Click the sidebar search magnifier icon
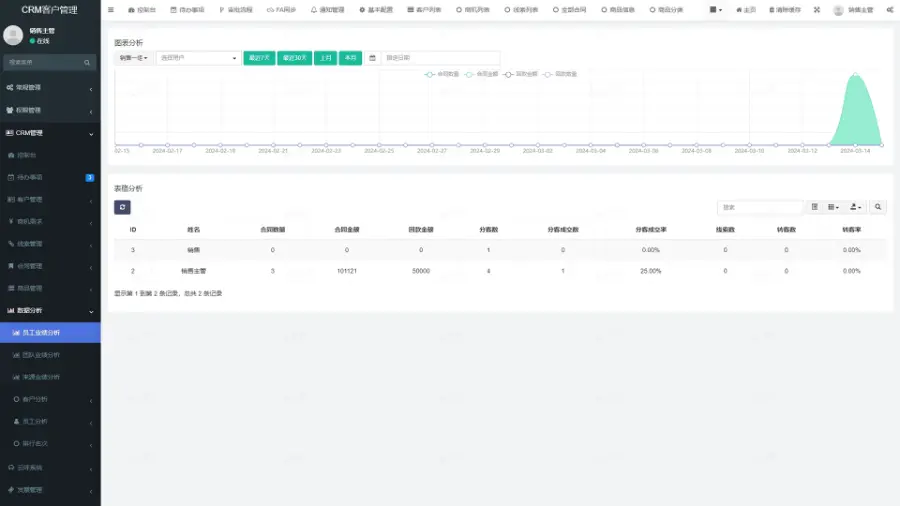The height and width of the screenshot is (506, 900). pyautogui.click(x=88, y=62)
